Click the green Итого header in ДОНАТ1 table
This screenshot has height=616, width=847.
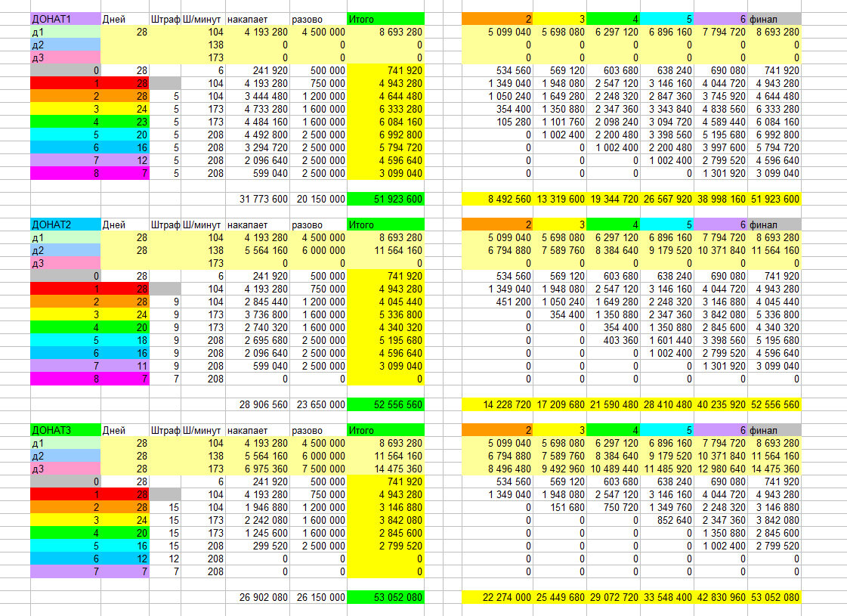(385, 19)
